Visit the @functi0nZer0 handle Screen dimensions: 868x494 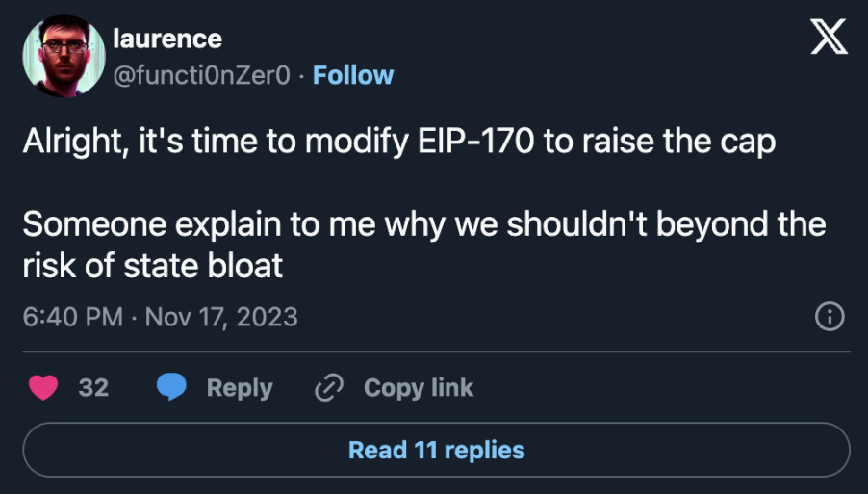[x=201, y=75]
